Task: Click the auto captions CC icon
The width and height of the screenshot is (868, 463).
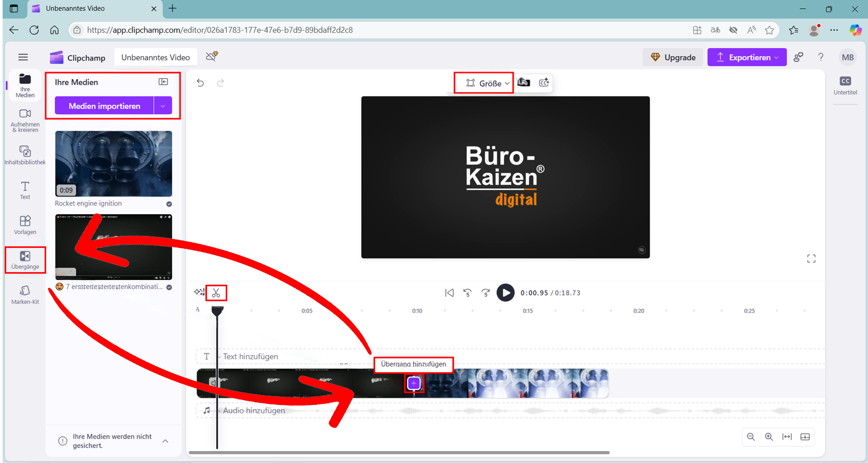Action: [x=544, y=82]
